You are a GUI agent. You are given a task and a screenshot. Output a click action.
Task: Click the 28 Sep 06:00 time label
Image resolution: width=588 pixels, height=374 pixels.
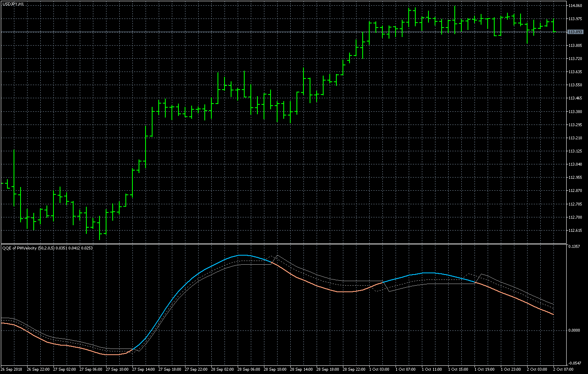pos(249,369)
